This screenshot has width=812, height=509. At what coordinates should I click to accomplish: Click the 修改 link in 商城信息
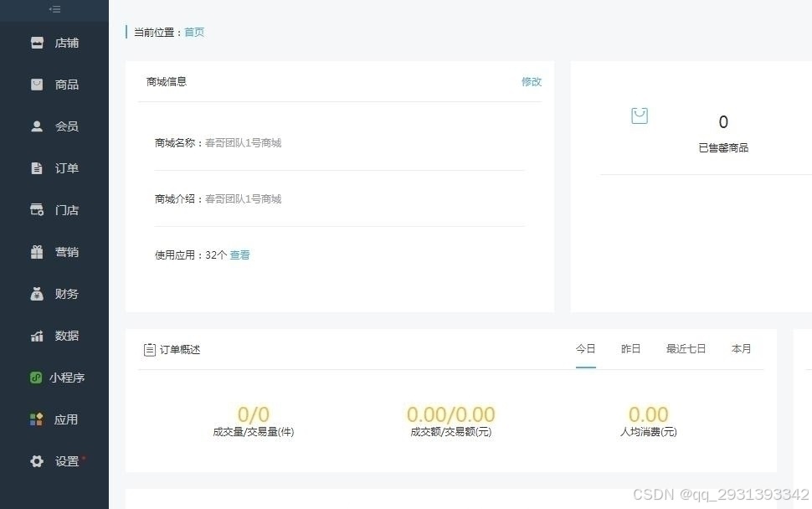point(531,82)
